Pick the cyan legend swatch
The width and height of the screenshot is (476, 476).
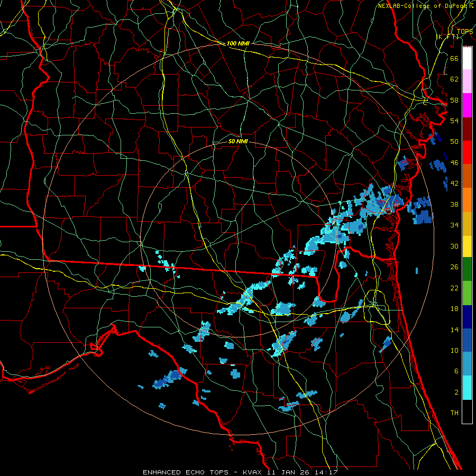(x=467, y=388)
